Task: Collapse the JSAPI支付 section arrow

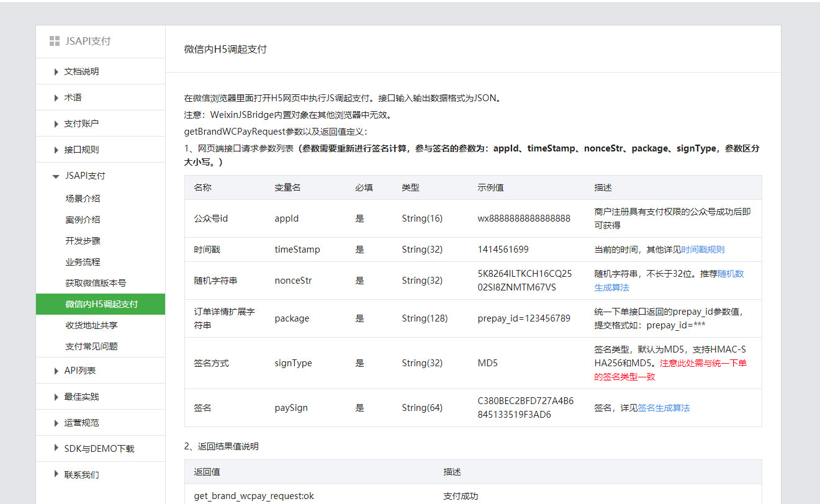Action: coord(56,176)
